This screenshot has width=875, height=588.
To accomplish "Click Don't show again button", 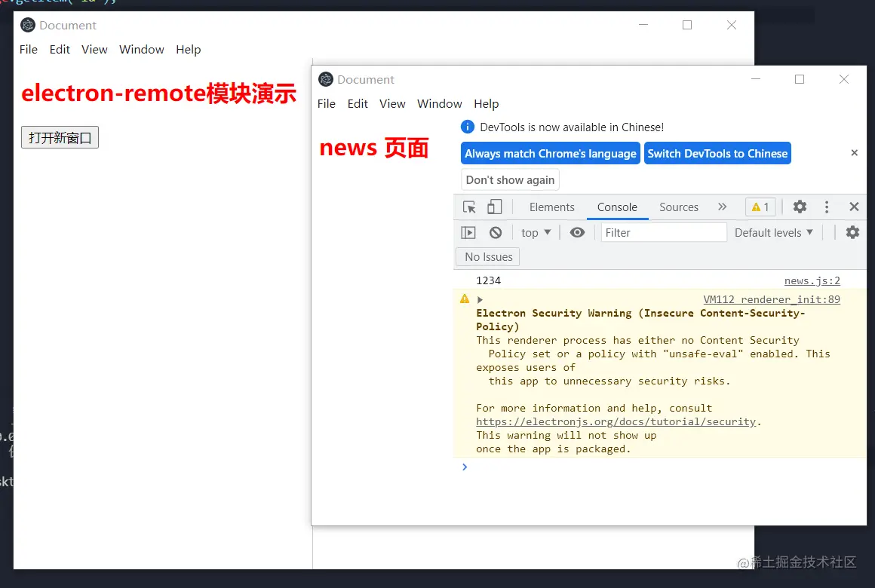I will pyautogui.click(x=510, y=180).
